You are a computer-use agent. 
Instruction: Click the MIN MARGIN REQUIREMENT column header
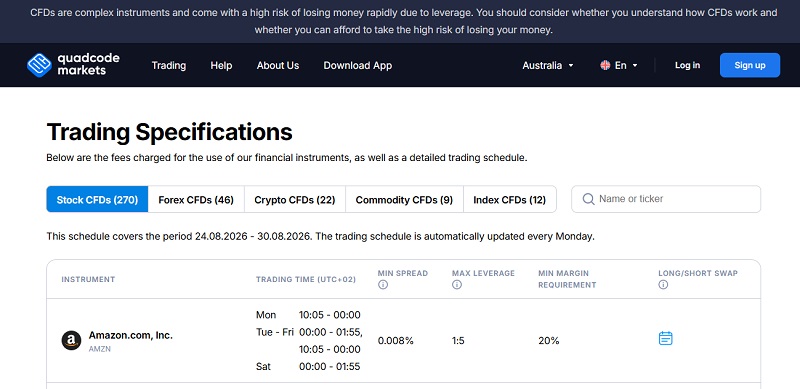[x=567, y=279]
